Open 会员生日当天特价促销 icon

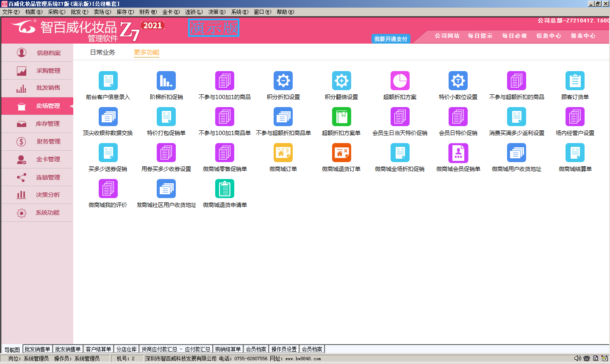point(400,117)
